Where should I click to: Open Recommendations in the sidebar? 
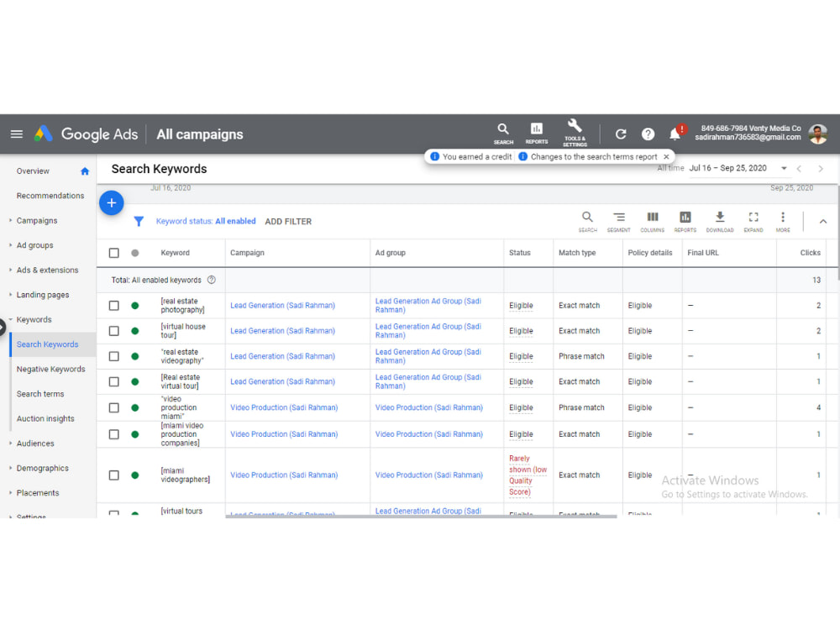click(x=50, y=196)
